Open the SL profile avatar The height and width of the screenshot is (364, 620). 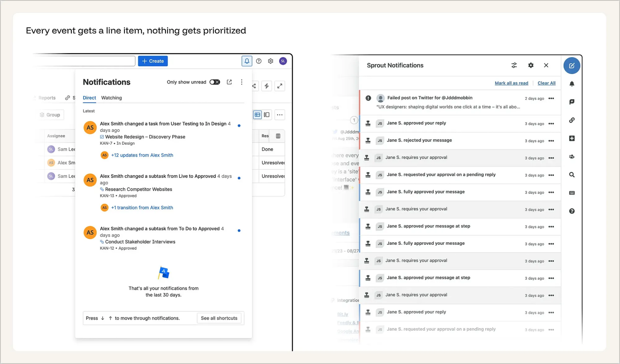(x=283, y=61)
